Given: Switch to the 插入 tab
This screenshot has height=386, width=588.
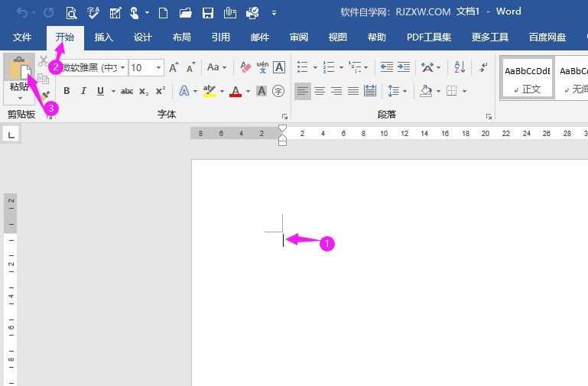Looking at the screenshot, I should (x=104, y=37).
